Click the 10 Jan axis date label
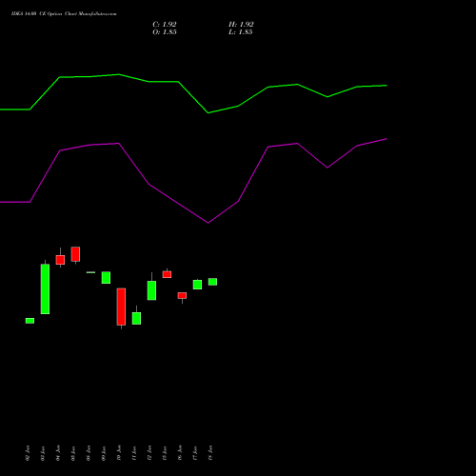Viewport: 476px width, 476px height. 119,453
